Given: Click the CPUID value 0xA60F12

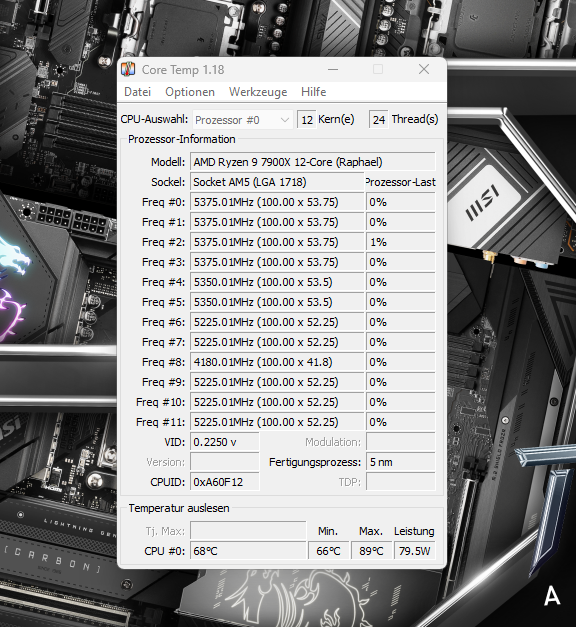Looking at the screenshot, I should (x=224, y=482).
